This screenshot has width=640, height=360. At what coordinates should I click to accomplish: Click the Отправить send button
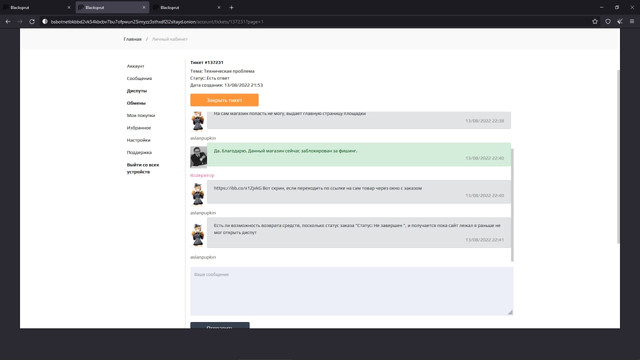click(x=220, y=326)
